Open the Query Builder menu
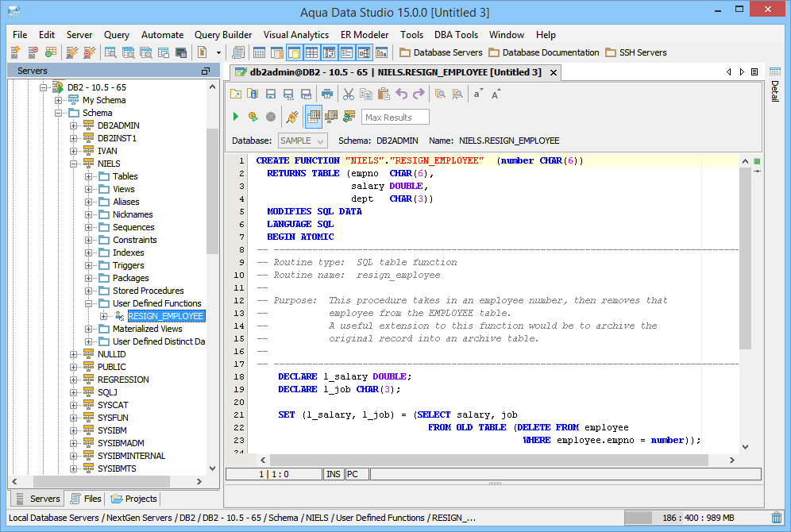The height and width of the screenshot is (532, 791). 223,35
